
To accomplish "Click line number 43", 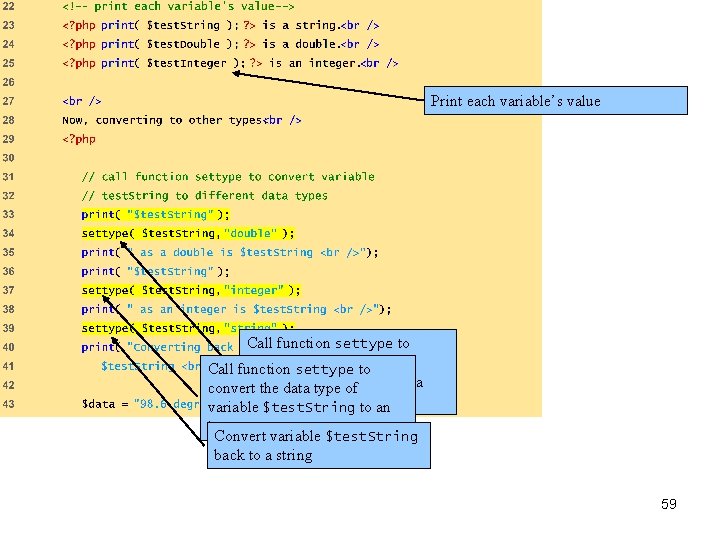I will pos(8,404).
